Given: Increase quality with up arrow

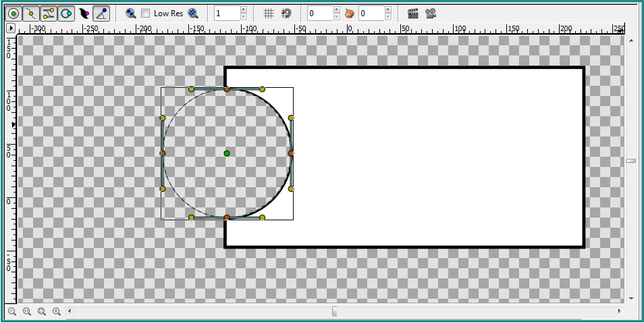Looking at the screenshot, I should pos(244,10).
